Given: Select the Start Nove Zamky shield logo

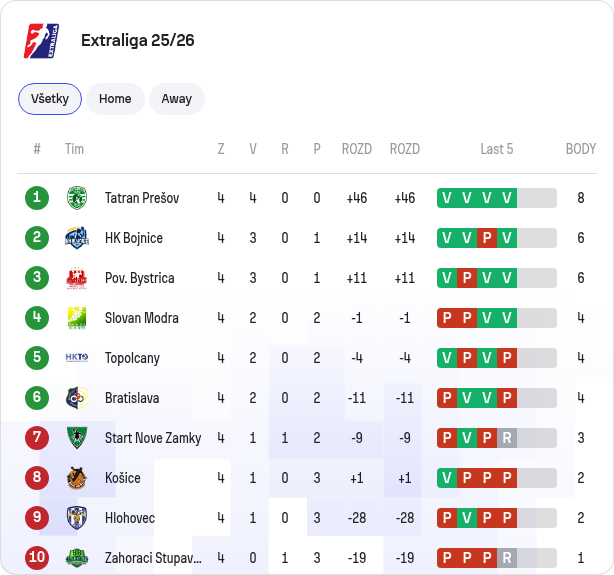Looking at the screenshot, I should 77,438.
